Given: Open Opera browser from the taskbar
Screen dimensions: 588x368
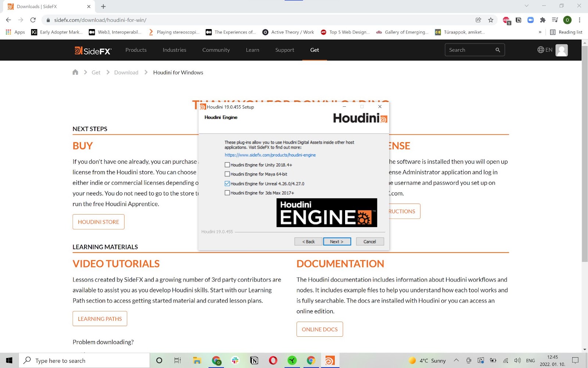Looking at the screenshot, I should 273,361.
